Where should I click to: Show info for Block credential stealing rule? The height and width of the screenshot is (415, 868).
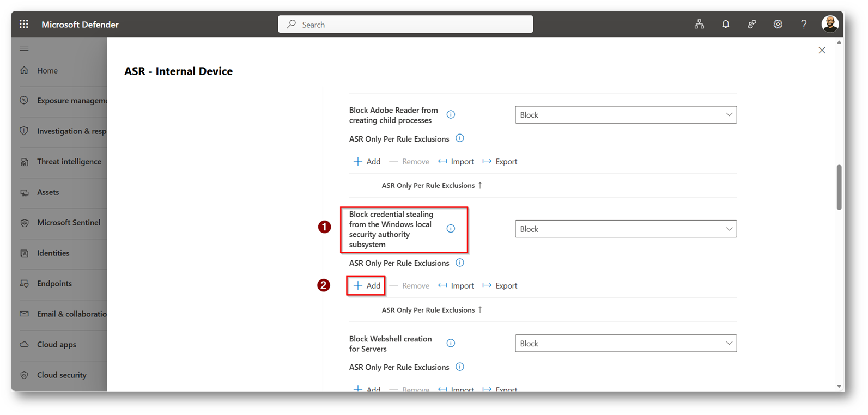point(451,229)
